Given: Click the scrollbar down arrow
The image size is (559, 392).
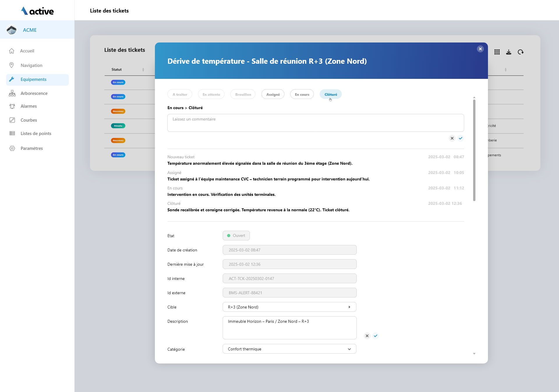Looking at the screenshot, I should point(474,354).
